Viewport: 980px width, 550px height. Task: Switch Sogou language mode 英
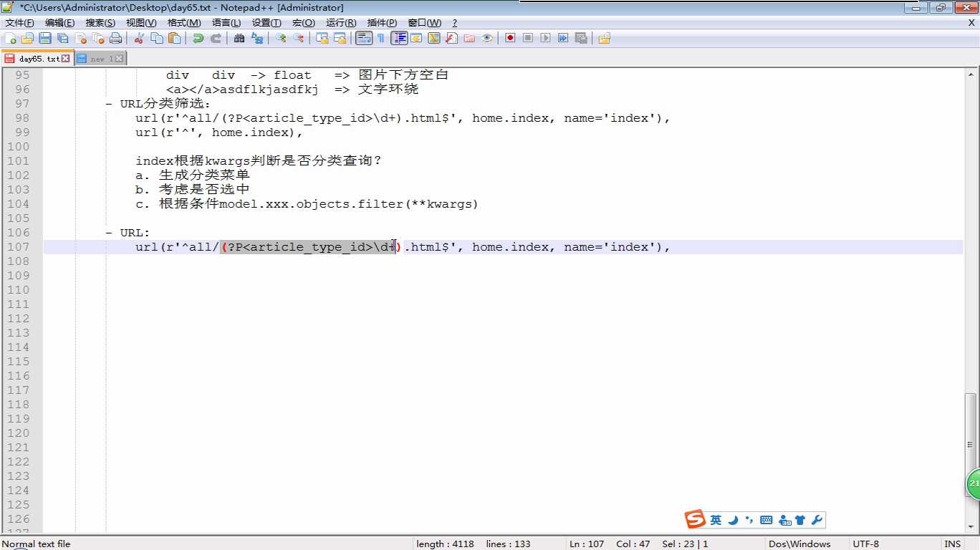716,520
